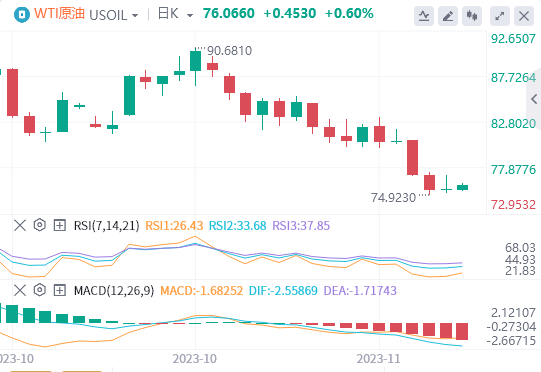Click the WTI原油 instrument name
541x372 pixels.
(x=59, y=13)
